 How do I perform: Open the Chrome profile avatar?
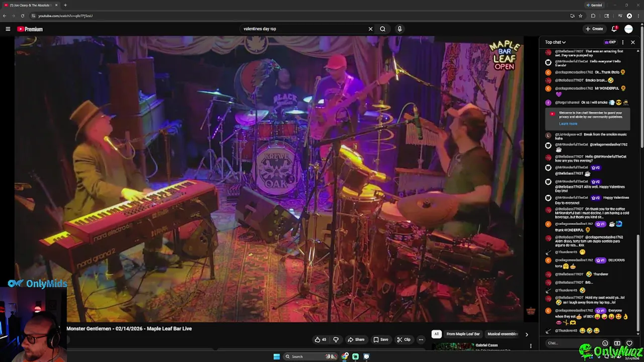click(x=629, y=16)
